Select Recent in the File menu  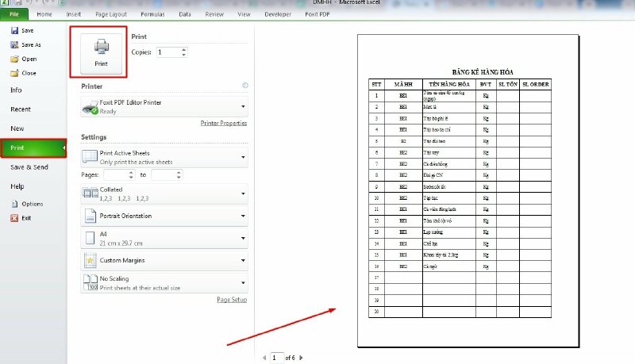click(x=21, y=109)
